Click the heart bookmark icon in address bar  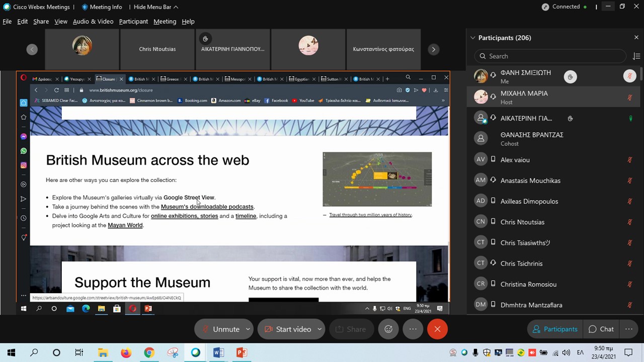point(424,90)
